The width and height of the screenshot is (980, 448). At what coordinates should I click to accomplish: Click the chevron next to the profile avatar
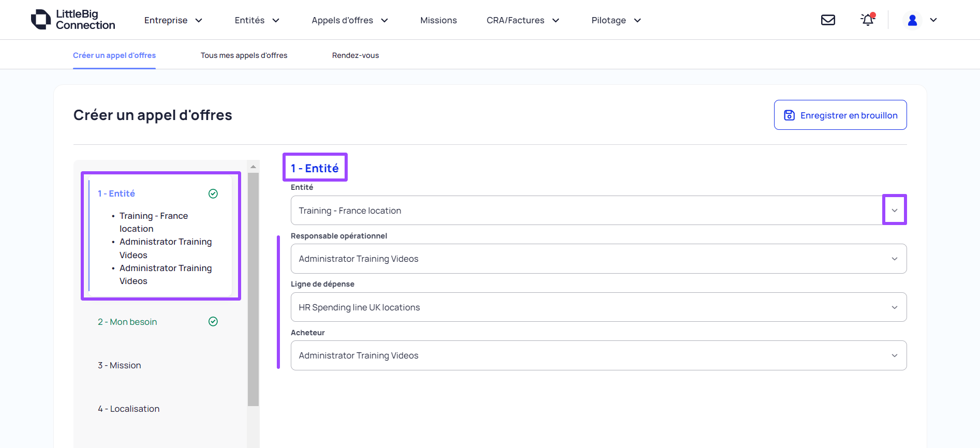pyautogui.click(x=933, y=20)
